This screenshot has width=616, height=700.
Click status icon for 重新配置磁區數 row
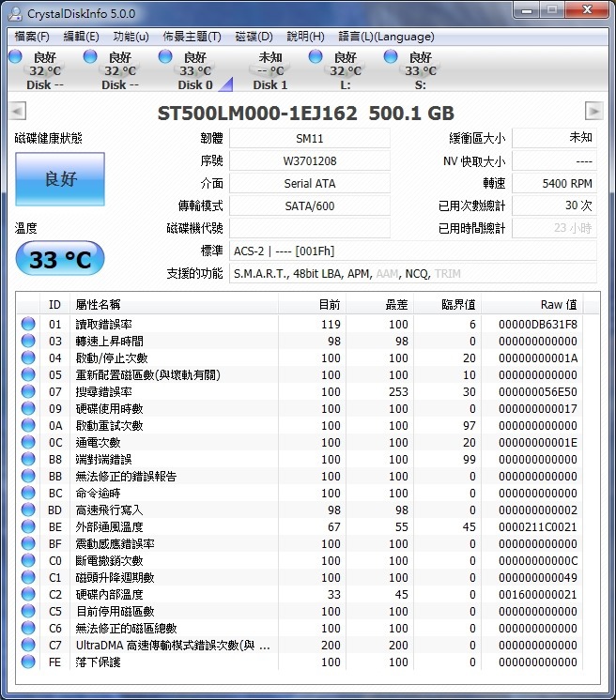(x=28, y=374)
